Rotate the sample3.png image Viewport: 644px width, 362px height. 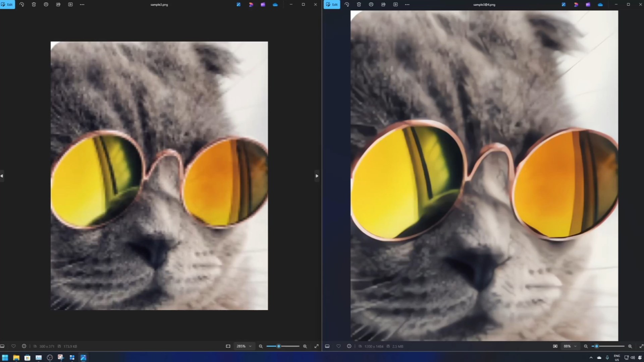click(x=22, y=5)
